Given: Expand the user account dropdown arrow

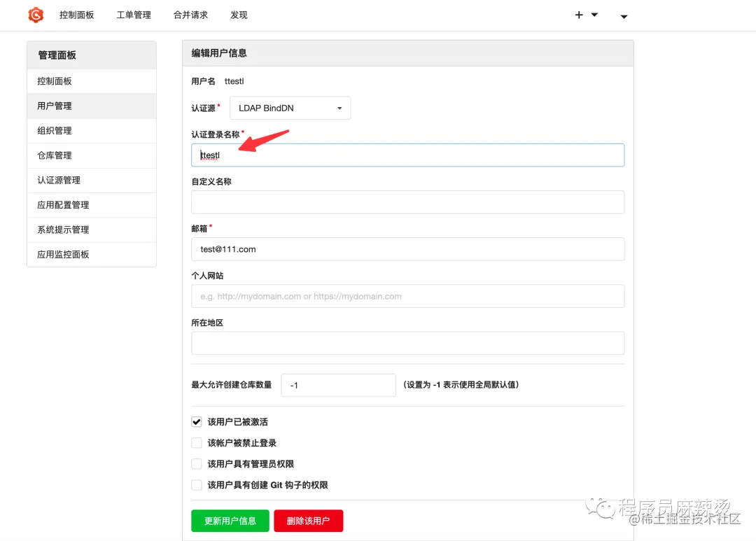Looking at the screenshot, I should (x=624, y=16).
